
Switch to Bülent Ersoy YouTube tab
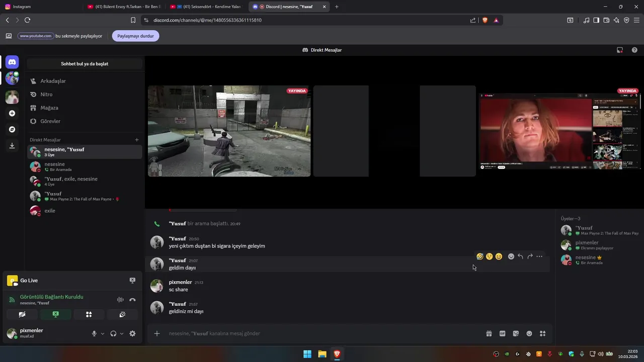[x=125, y=7]
